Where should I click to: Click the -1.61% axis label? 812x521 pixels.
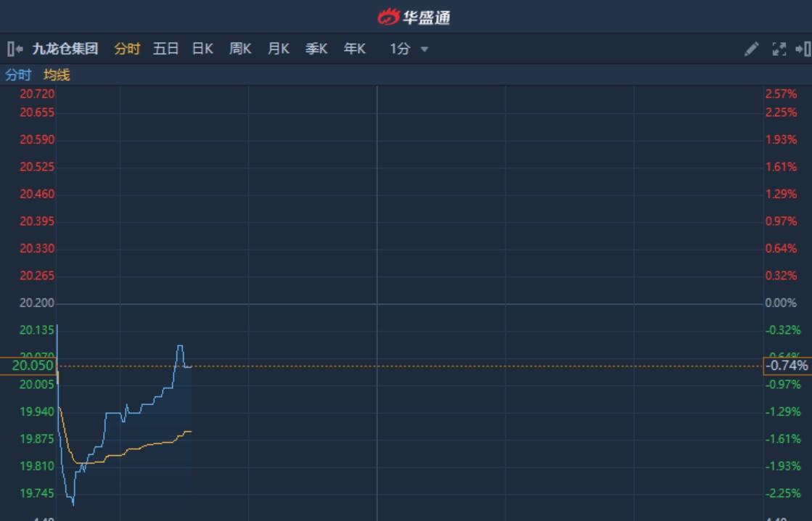click(x=783, y=439)
